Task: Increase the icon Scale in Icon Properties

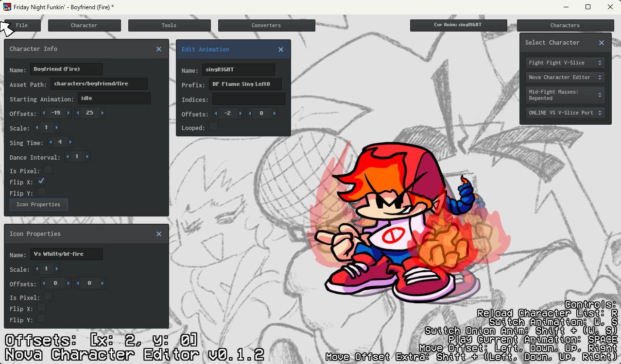Action: click(x=58, y=268)
